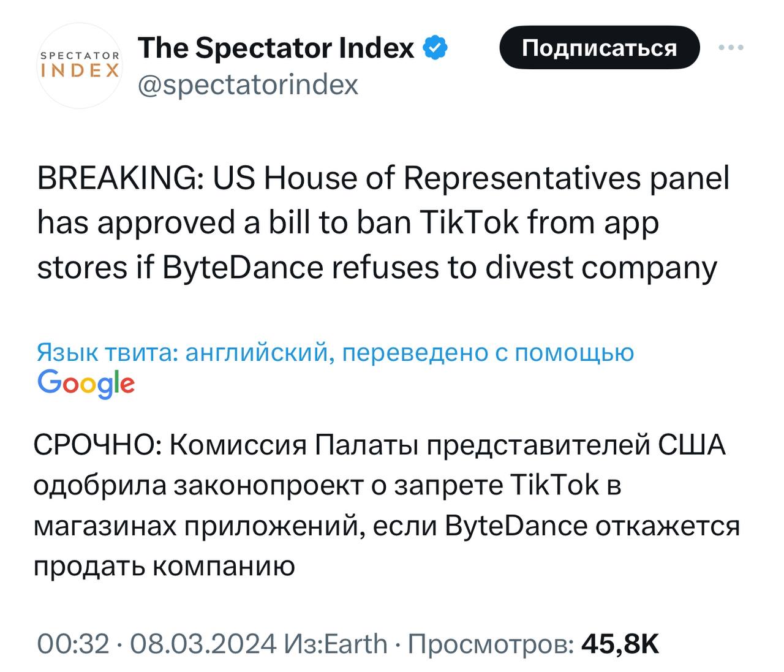784x672 pixels.
Task: Click the 'Из:Earth' source label
Action: [336, 644]
